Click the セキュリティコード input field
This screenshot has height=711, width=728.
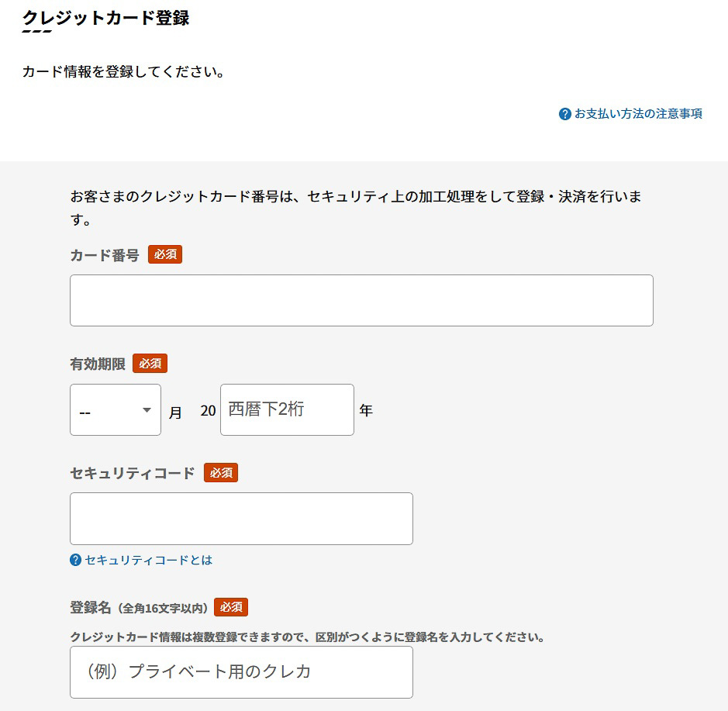point(240,518)
